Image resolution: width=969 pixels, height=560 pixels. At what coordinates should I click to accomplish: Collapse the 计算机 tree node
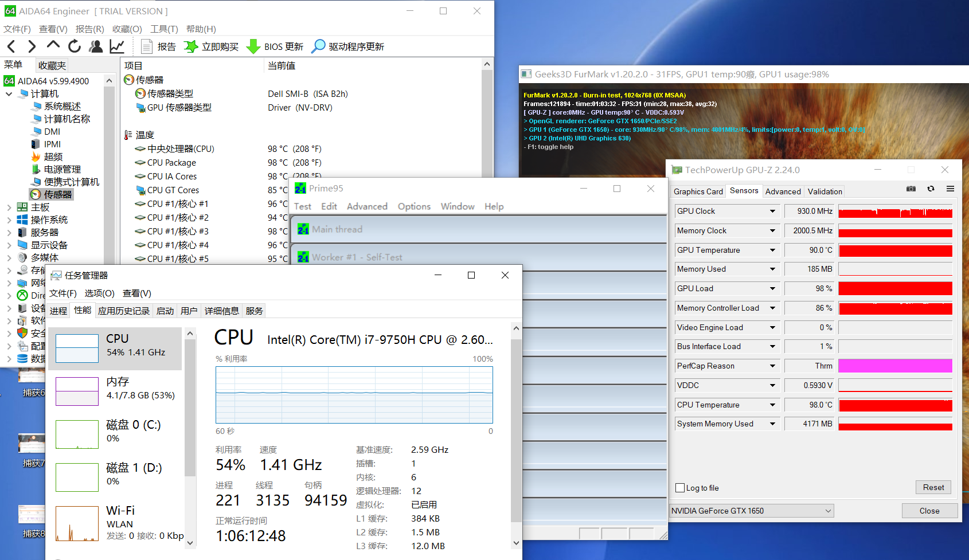[x=9, y=93]
